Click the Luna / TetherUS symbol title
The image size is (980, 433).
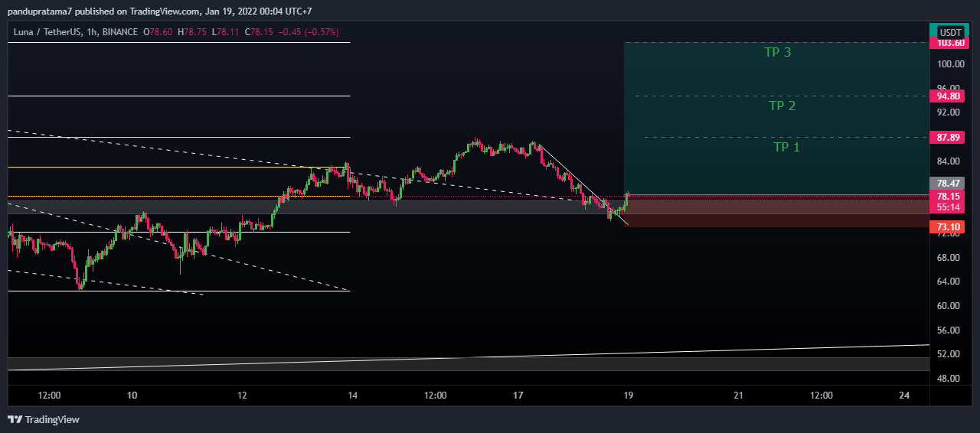(47, 32)
